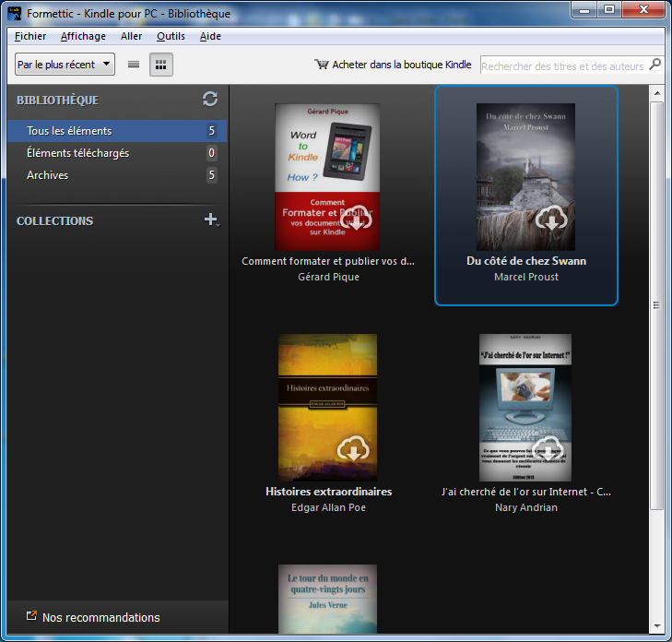
Task: Select the J'ai cherché de l'or cover
Action: tap(525, 408)
